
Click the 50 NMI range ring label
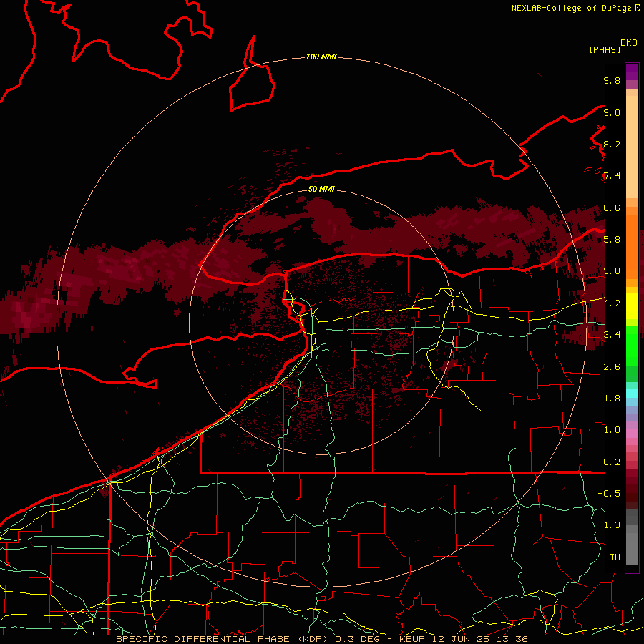coord(321,189)
